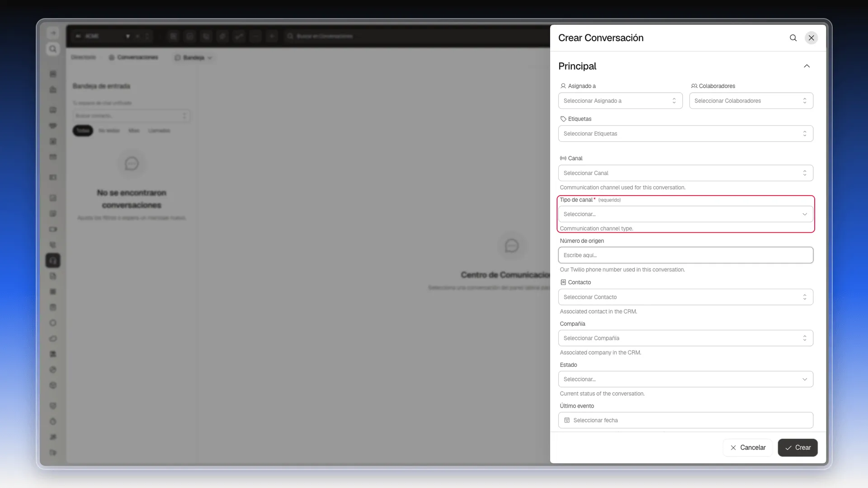Click the Número de origen label
Viewport: 868px width, 488px height.
[582, 241]
